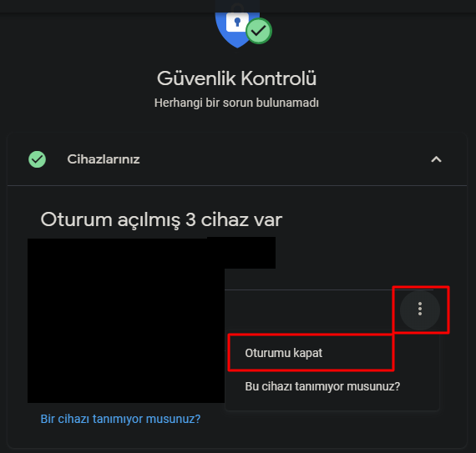Click the dark top bar of page
Screen dimensions: 476x453
pos(238,6)
